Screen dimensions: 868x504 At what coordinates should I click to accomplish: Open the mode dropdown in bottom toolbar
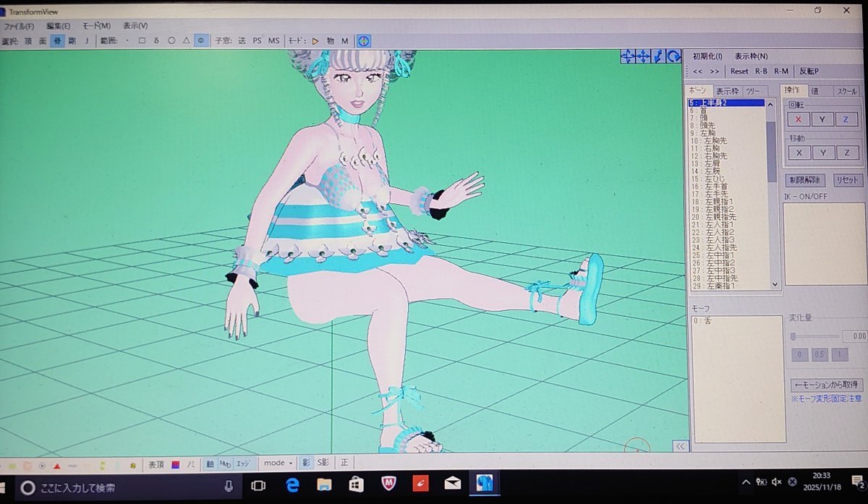click(278, 463)
